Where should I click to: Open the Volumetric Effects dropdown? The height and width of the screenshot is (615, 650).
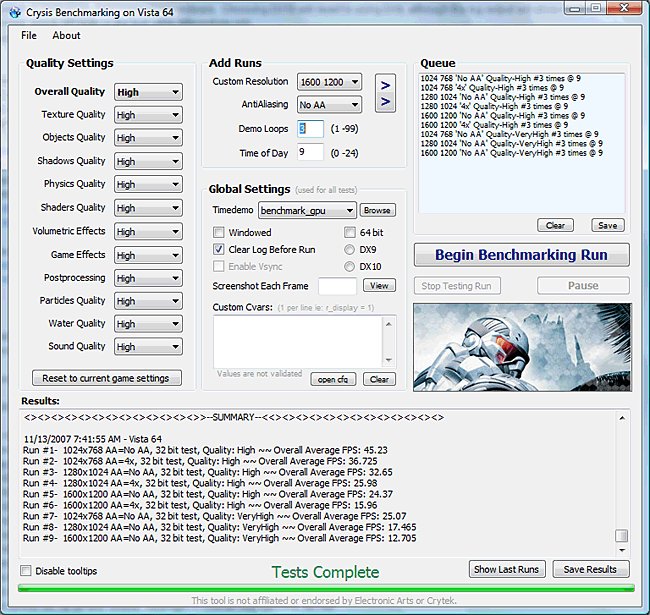coord(148,231)
